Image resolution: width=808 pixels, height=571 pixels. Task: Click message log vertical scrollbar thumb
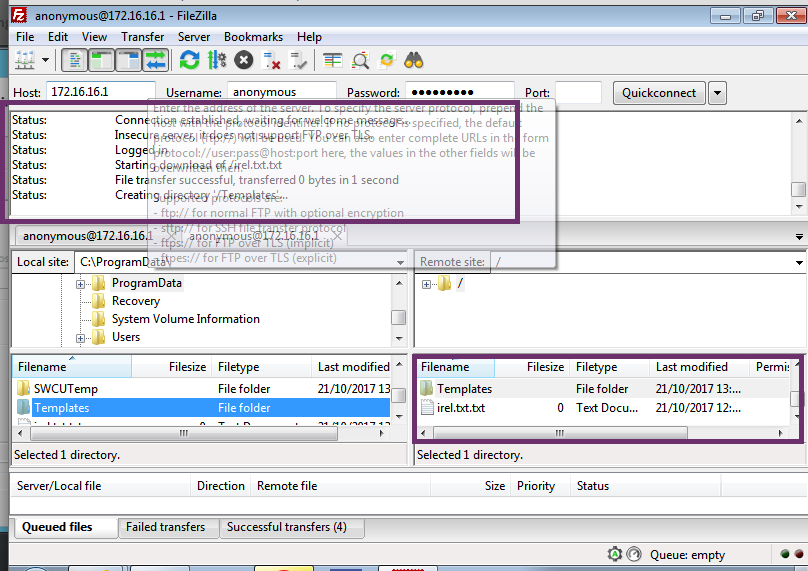(798, 189)
